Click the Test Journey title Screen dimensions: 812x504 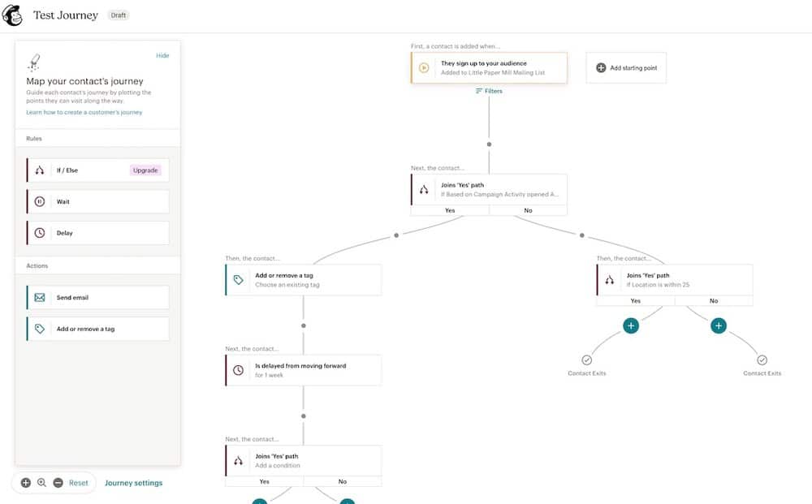[66, 15]
